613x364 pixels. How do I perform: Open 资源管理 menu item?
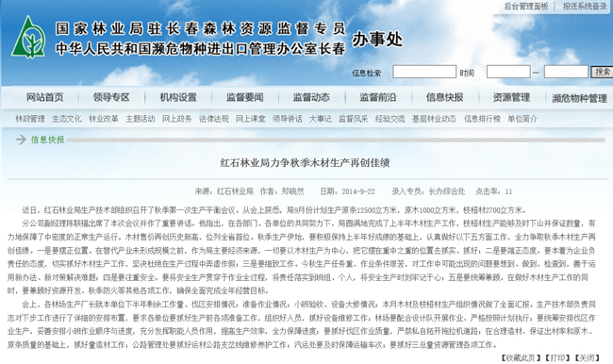511,97
